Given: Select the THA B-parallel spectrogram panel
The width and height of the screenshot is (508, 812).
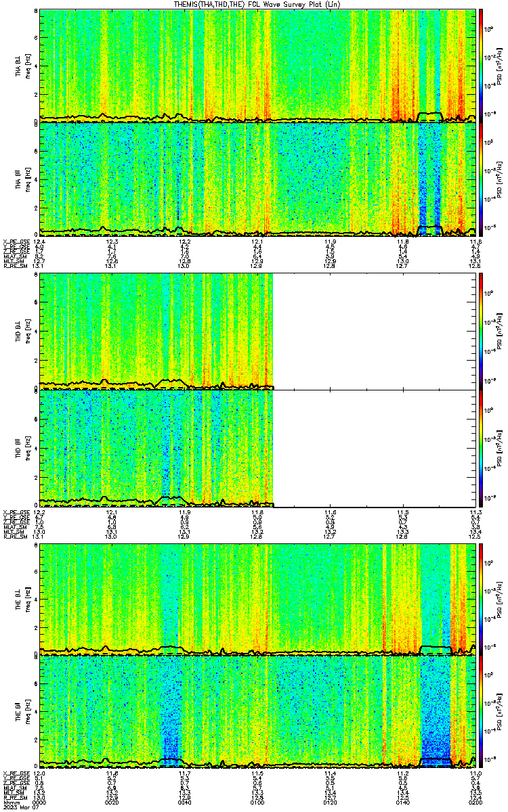Looking at the screenshot, I should tap(258, 179).
